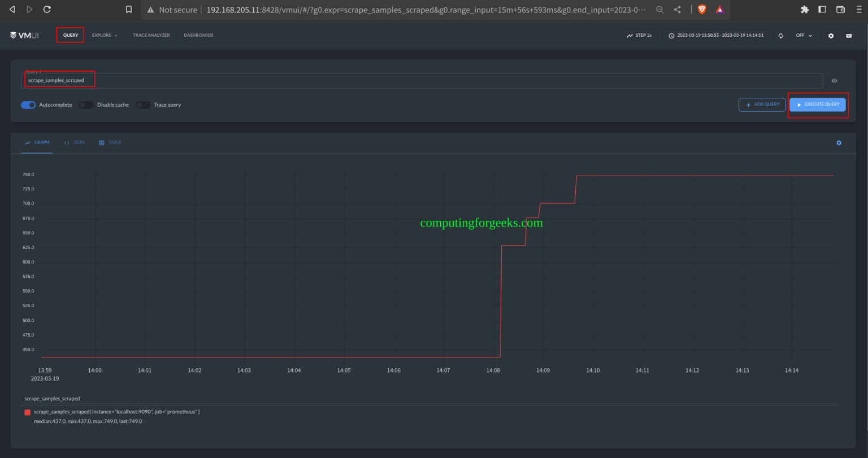The width and height of the screenshot is (868, 458).
Task: Switch to the JSON tab
Action: [74, 142]
